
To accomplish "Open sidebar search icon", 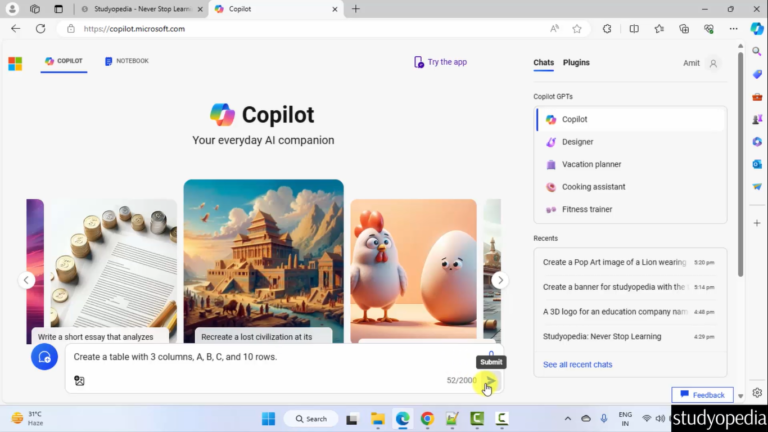I will point(757,51).
